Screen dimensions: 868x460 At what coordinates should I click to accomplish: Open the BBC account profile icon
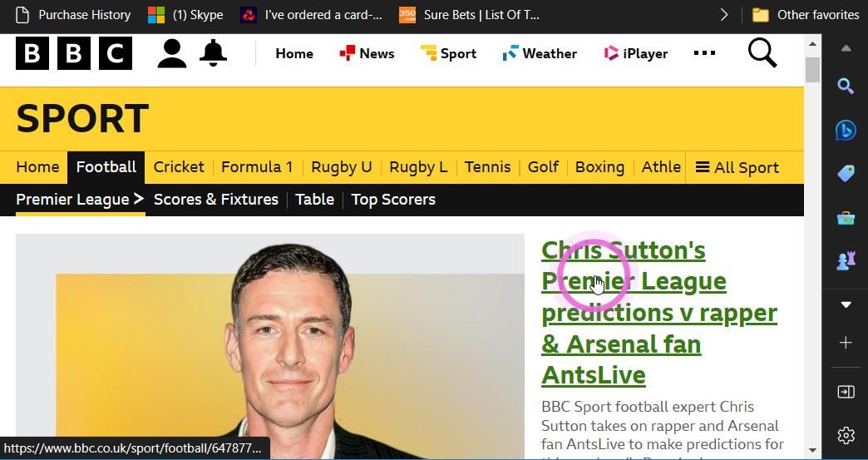tap(171, 53)
